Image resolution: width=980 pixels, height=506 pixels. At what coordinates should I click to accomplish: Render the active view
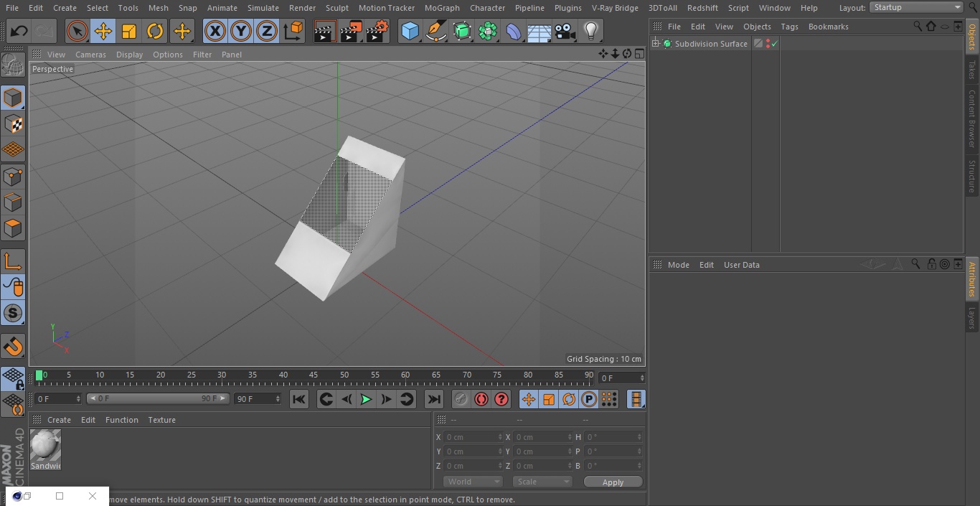tap(325, 31)
